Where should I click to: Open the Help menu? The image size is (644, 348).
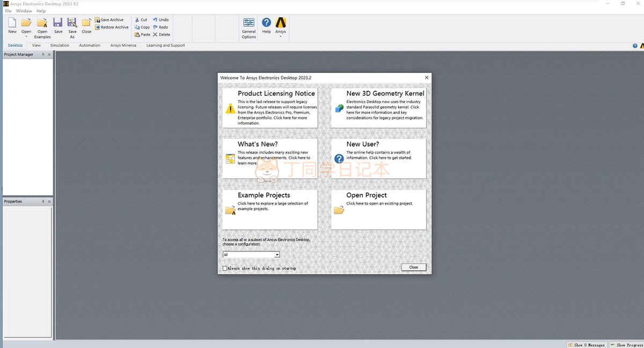point(41,11)
